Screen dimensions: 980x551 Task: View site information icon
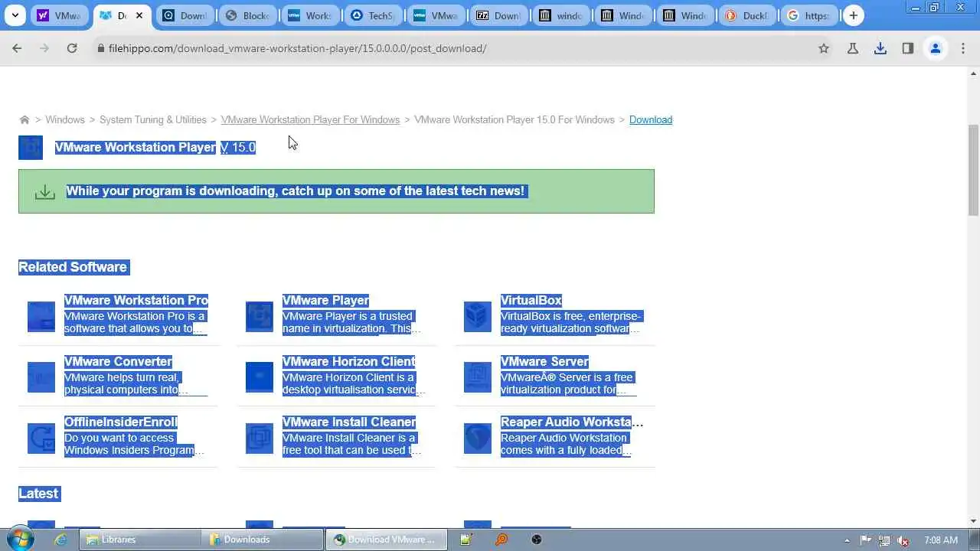point(100,48)
